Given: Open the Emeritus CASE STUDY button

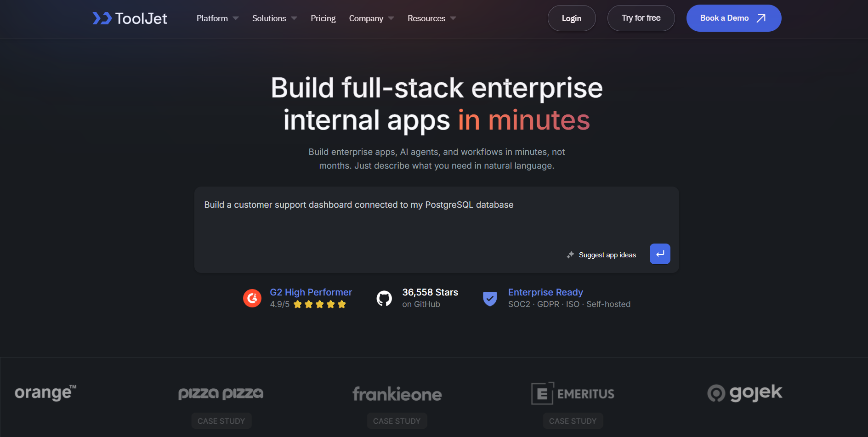Looking at the screenshot, I should coord(573,421).
